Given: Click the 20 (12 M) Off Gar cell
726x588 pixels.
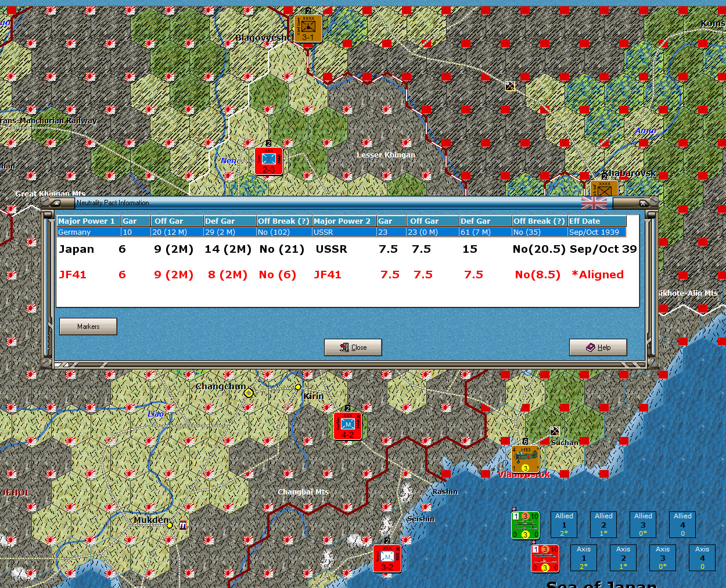Looking at the screenshot, I should coord(177,232).
